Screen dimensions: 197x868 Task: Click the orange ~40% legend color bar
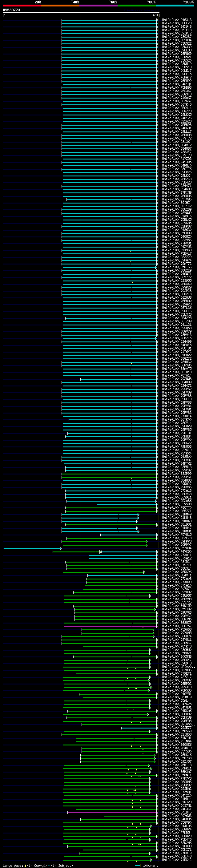[60, 6]
